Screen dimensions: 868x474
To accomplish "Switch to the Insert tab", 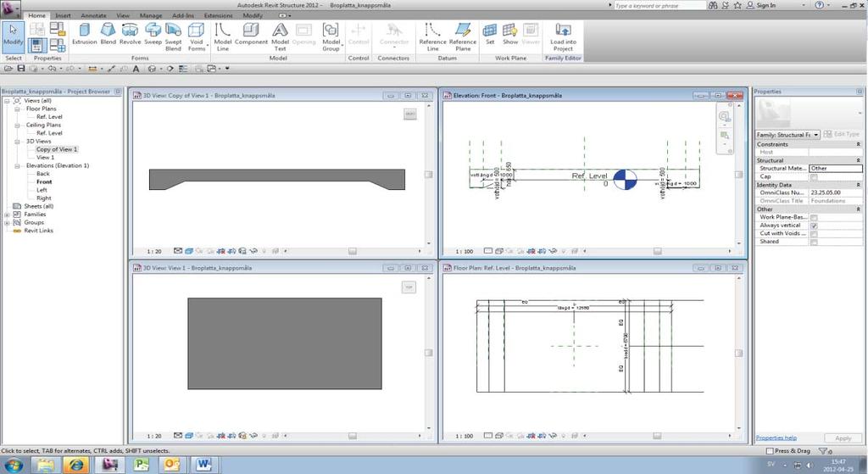I will [x=63, y=15].
